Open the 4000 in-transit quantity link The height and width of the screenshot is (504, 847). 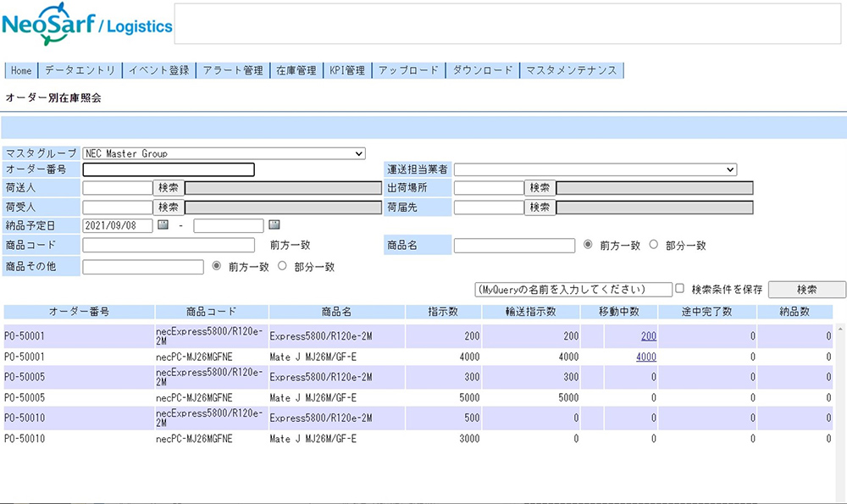(x=645, y=357)
